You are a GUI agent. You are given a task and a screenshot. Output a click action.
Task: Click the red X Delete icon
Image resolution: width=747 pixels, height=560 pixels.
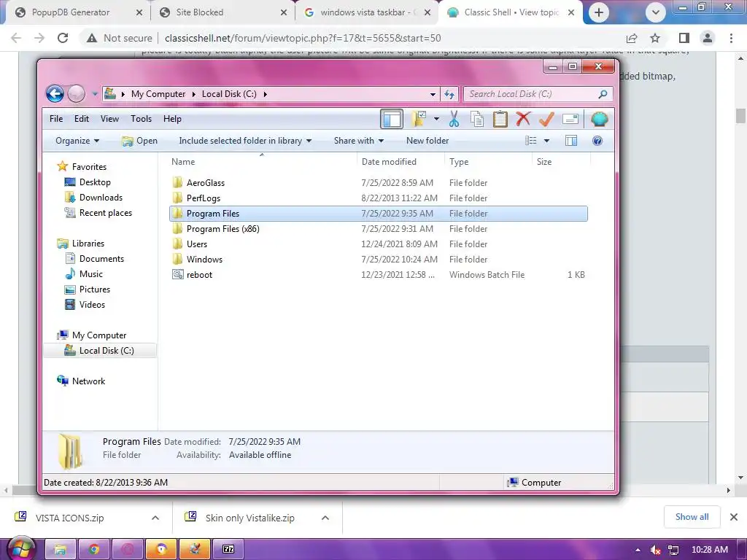(x=523, y=119)
